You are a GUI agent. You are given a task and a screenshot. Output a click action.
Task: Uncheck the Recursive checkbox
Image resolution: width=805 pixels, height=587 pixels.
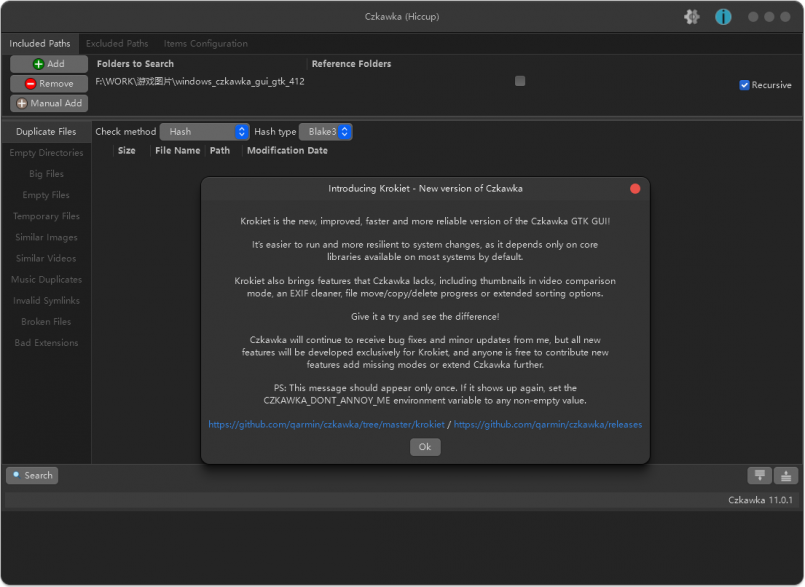click(745, 85)
